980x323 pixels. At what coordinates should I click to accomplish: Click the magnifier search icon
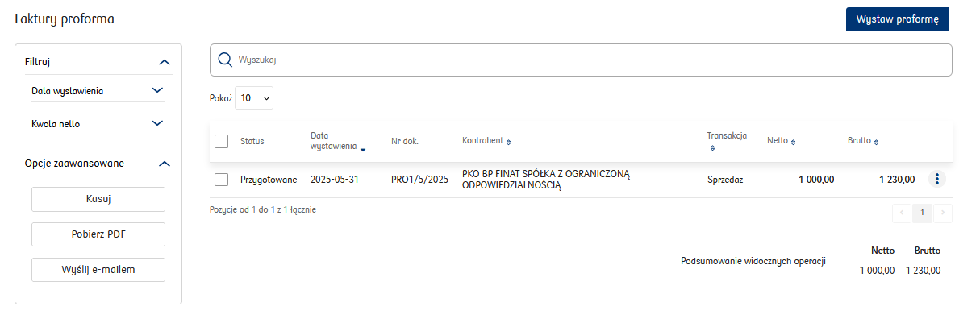[225, 60]
